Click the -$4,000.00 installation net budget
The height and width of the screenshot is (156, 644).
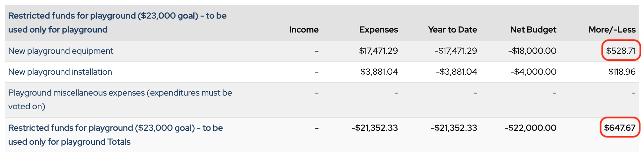coord(533,72)
